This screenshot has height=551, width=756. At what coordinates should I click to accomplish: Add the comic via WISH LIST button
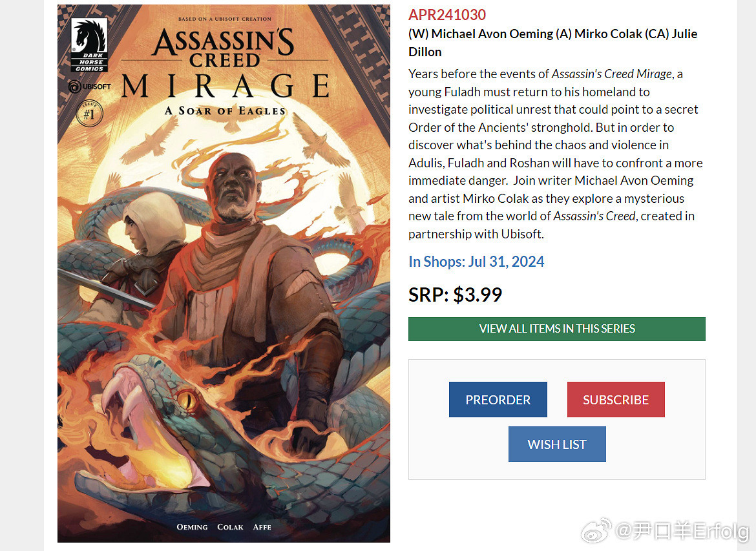(556, 444)
